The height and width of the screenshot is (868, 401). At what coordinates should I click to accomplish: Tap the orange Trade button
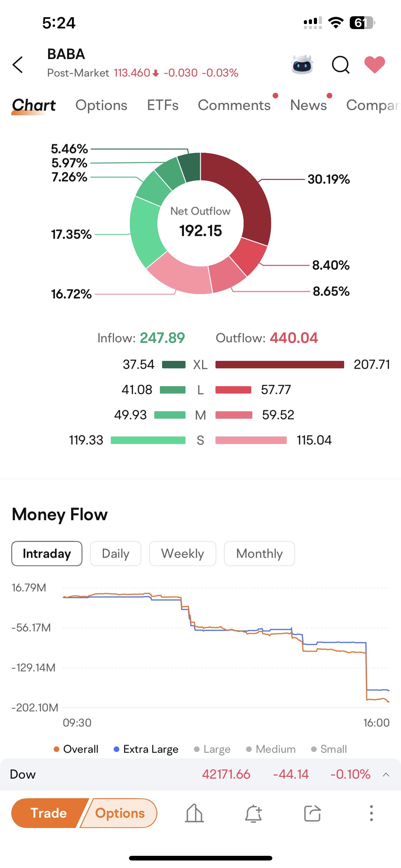click(49, 813)
